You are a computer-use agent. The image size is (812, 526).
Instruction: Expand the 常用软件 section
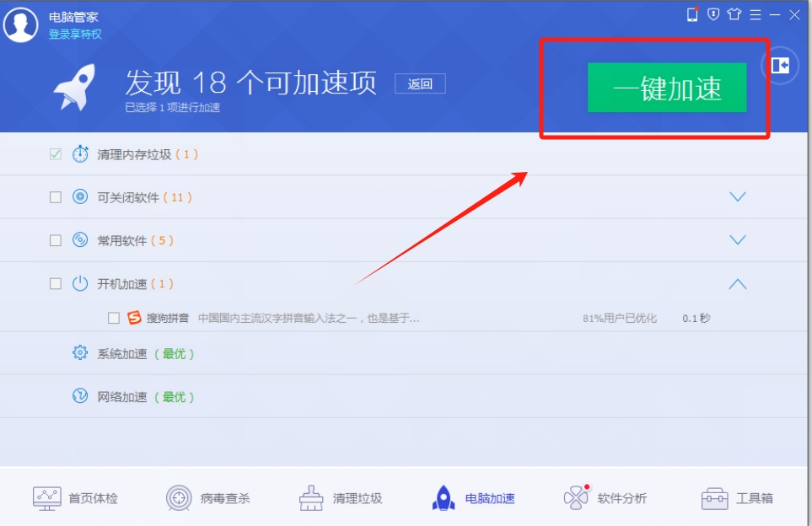pos(738,240)
